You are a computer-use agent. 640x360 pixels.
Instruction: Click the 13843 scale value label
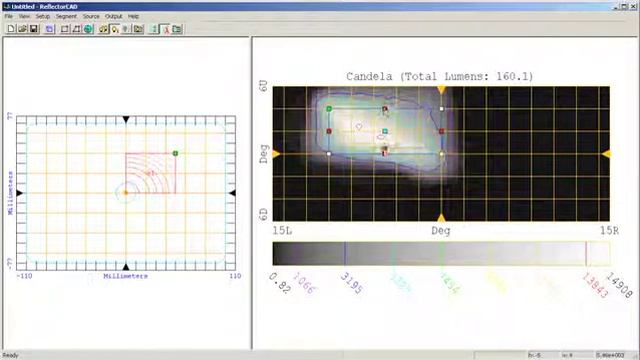point(595,285)
